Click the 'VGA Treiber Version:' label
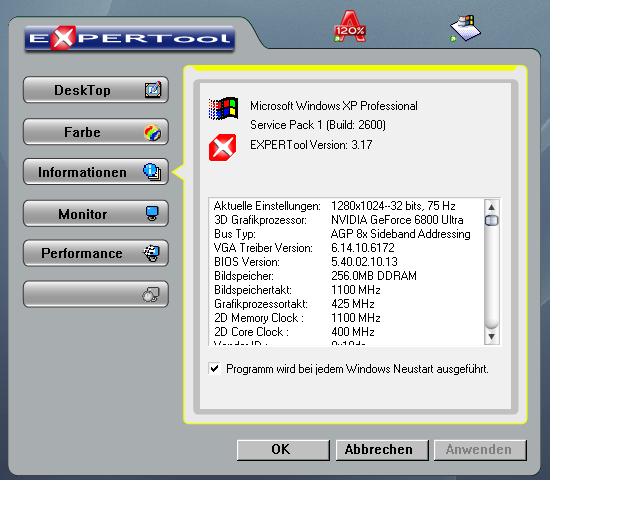Screen dimensions: 640x512 coord(263,248)
